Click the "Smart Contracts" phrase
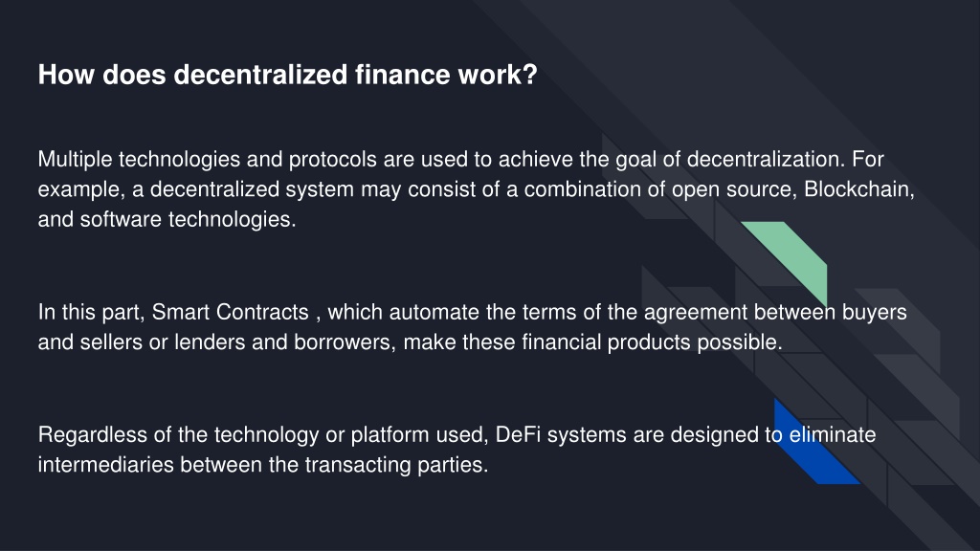 point(230,312)
